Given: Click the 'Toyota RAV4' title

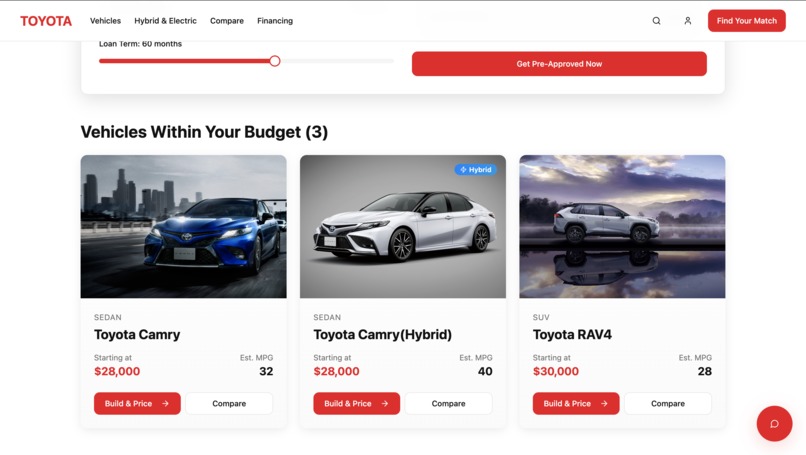Looking at the screenshot, I should tap(572, 335).
